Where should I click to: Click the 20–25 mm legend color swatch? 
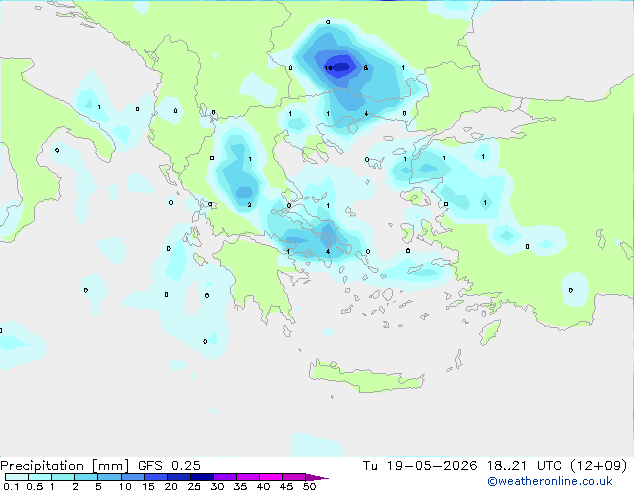tap(178, 477)
